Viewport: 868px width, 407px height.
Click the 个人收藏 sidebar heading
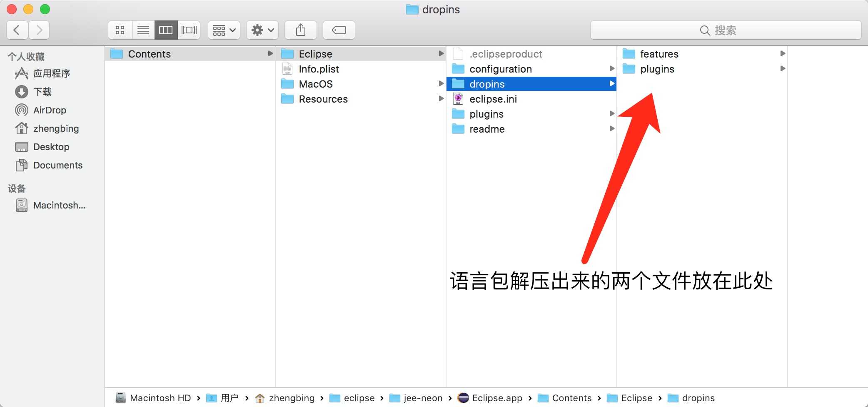tap(26, 57)
